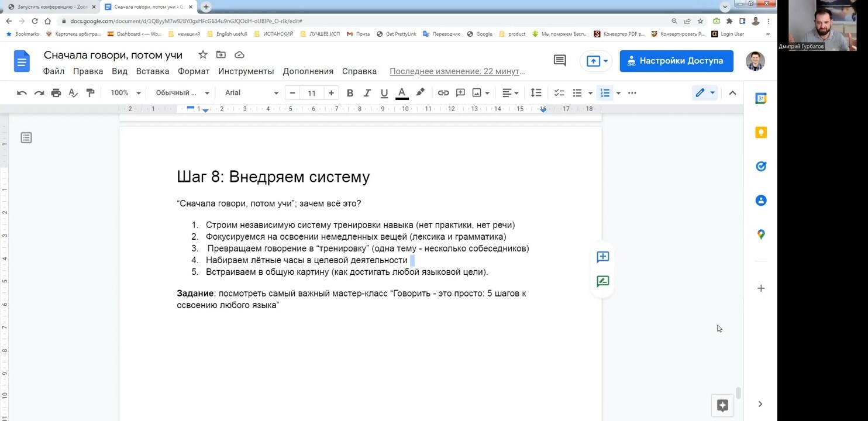
Task: Suggest edits from the page margin button
Action: pos(603,281)
